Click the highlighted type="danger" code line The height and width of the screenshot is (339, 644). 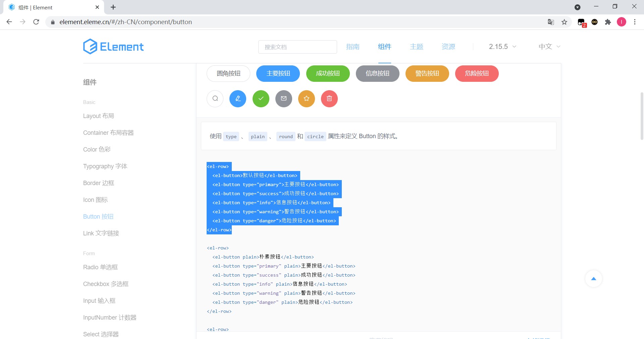pyautogui.click(x=274, y=221)
